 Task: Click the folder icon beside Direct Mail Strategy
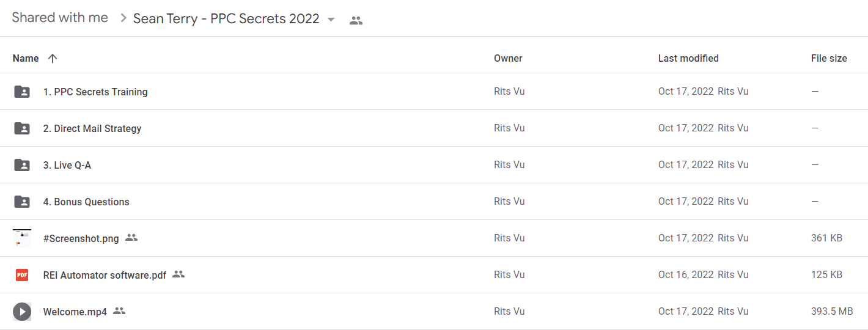click(22, 128)
